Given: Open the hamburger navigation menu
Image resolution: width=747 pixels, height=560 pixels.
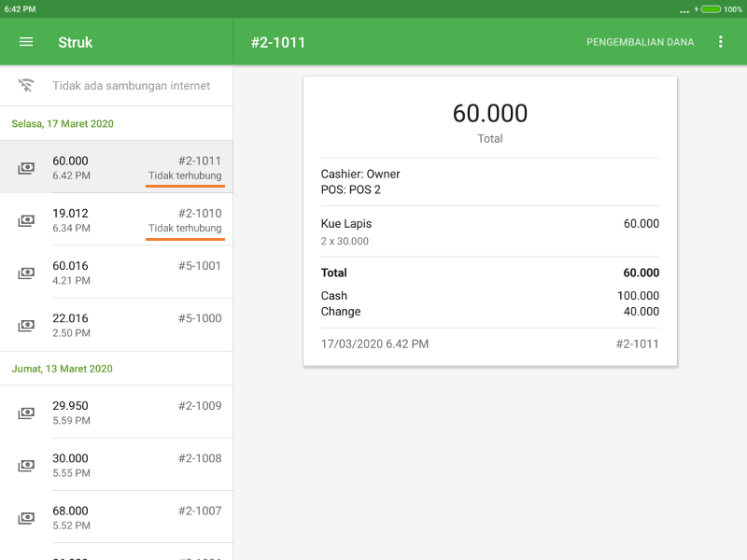Looking at the screenshot, I should pos(26,42).
